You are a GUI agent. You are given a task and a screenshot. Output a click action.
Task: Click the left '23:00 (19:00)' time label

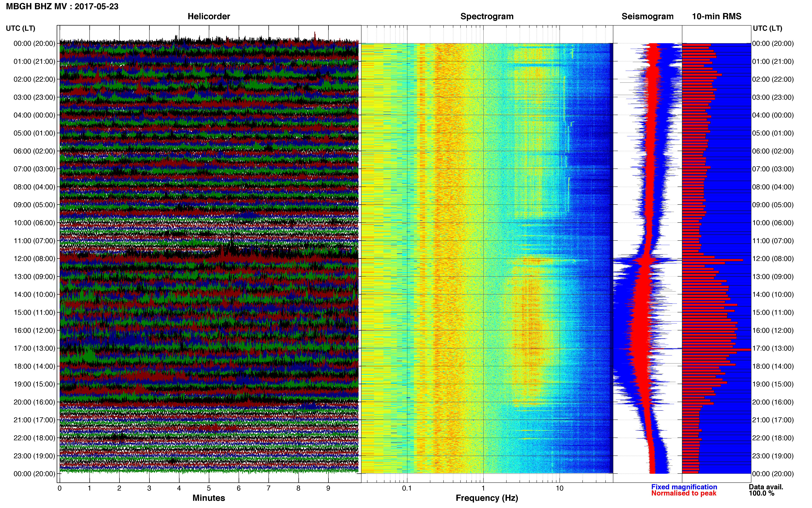pyautogui.click(x=34, y=456)
